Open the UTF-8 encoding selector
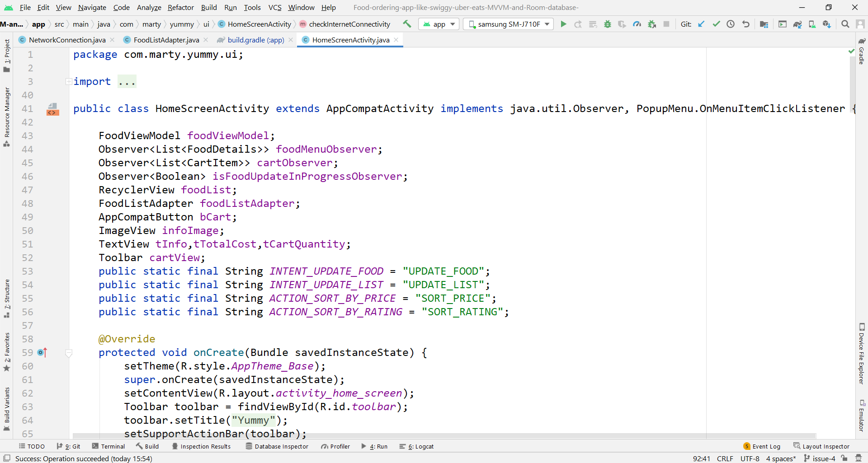The width and height of the screenshot is (868, 463). (750, 458)
